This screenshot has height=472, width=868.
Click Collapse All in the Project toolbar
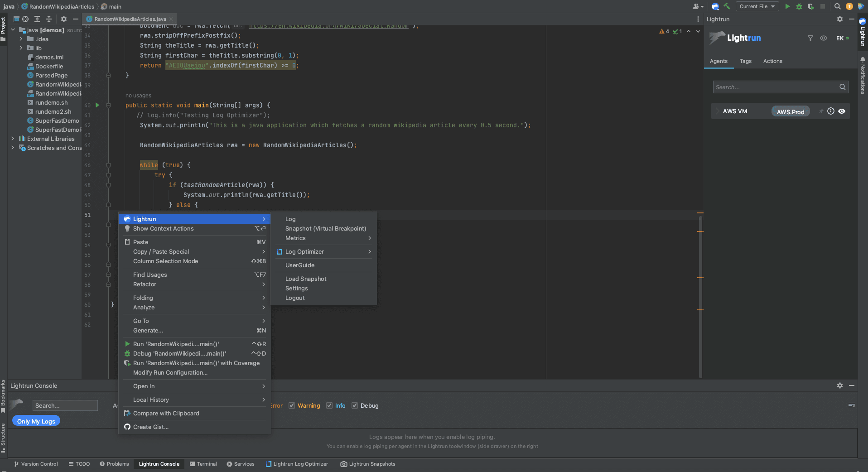(49, 19)
